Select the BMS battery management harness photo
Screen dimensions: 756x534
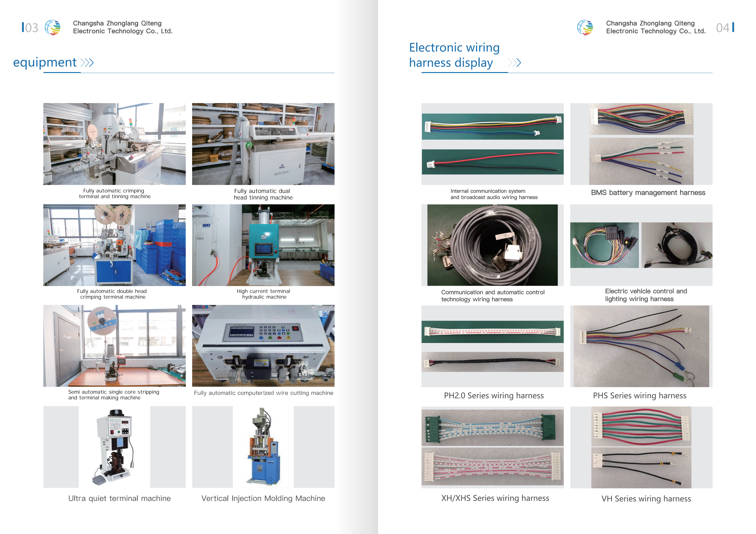641,144
